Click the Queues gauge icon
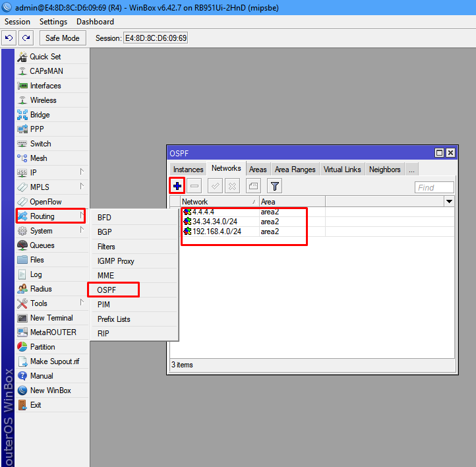The width and height of the screenshot is (476, 467). pyautogui.click(x=22, y=245)
